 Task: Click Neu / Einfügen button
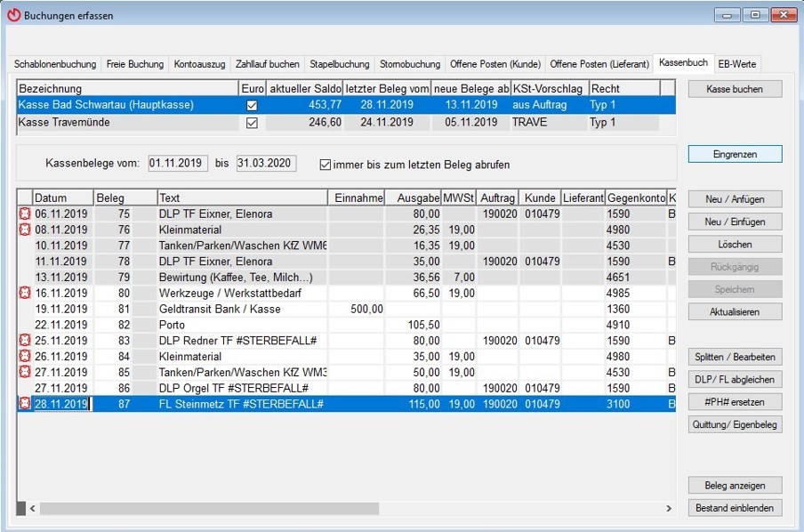735,222
